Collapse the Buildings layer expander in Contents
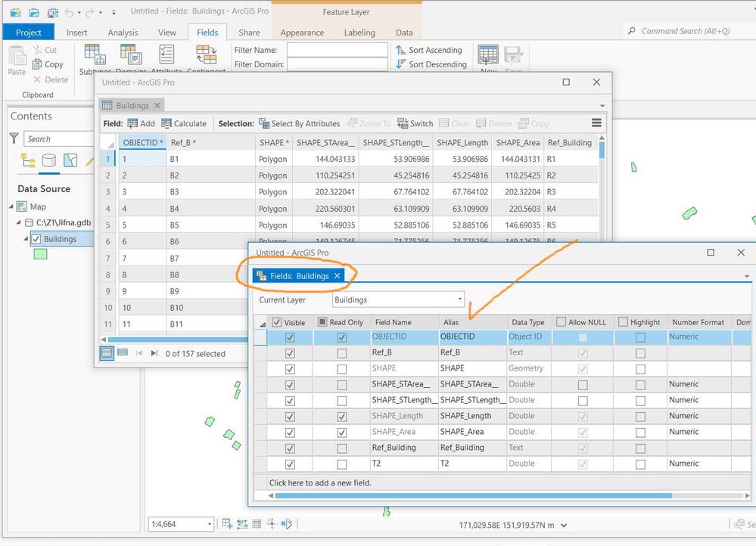 pyautogui.click(x=26, y=238)
